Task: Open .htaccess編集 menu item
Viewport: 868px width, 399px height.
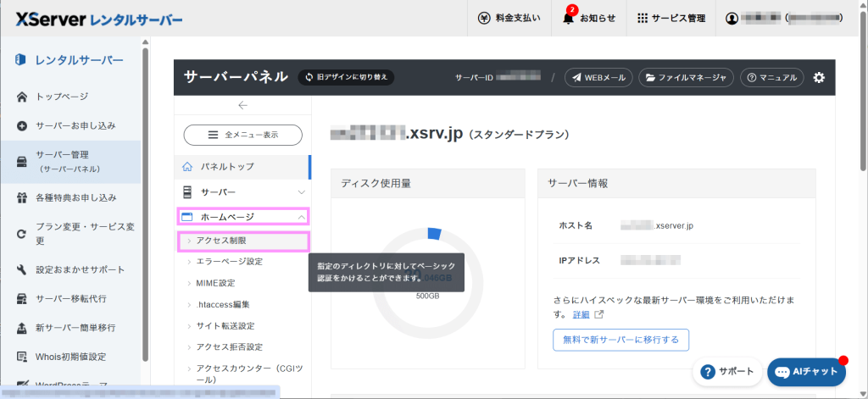Action: [x=222, y=304]
